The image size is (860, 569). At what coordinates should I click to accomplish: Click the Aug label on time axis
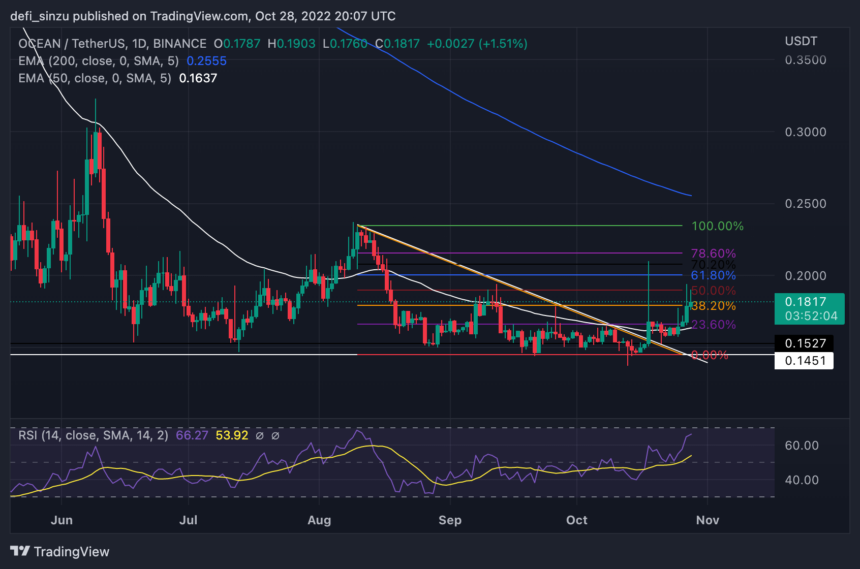point(319,521)
